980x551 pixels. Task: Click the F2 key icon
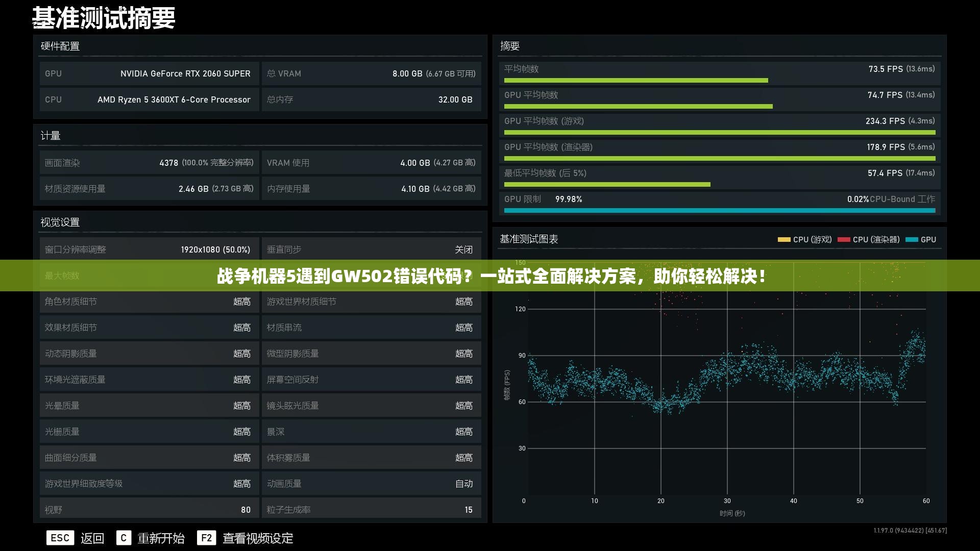(x=206, y=538)
